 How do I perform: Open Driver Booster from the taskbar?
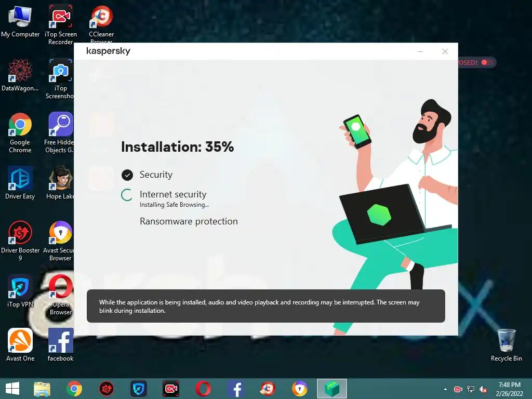(x=106, y=389)
